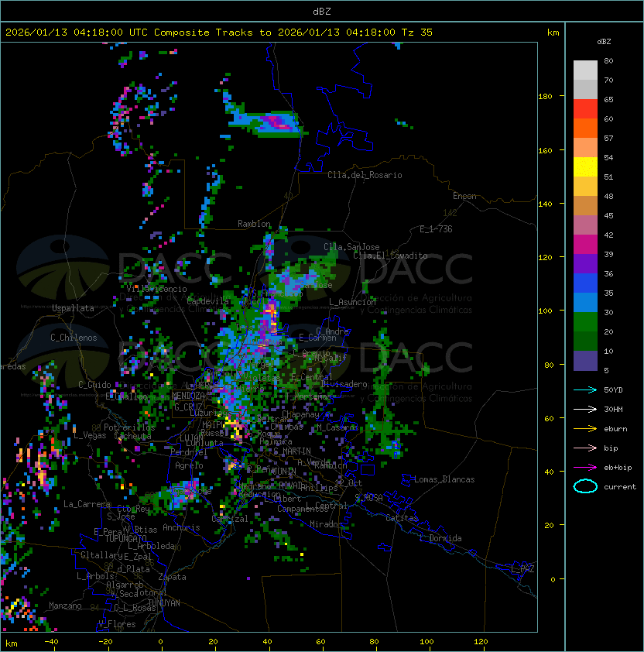Click the TUNUYAN place label

click(x=164, y=603)
